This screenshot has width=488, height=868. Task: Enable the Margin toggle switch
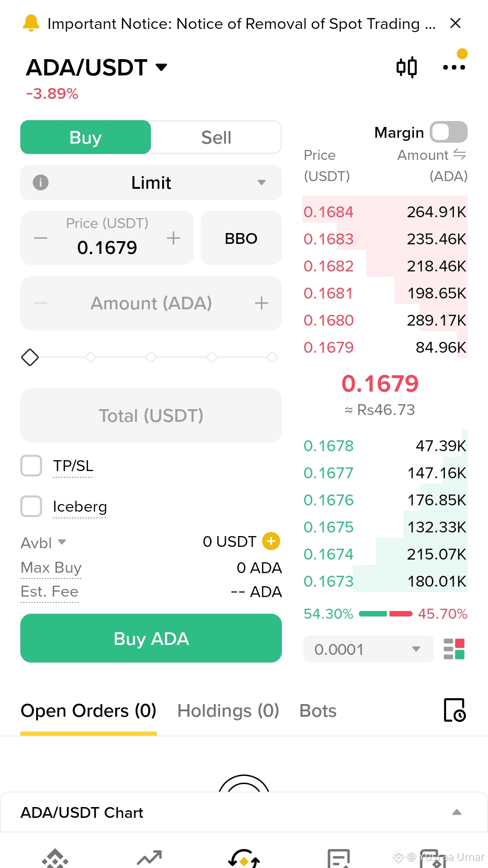tap(449, 132)
